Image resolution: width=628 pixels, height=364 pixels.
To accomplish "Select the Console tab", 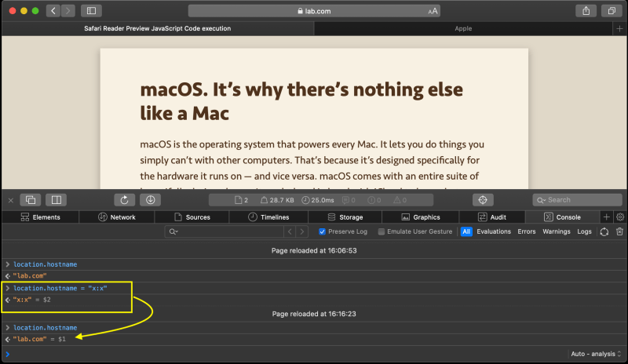I will click(562, 217).
